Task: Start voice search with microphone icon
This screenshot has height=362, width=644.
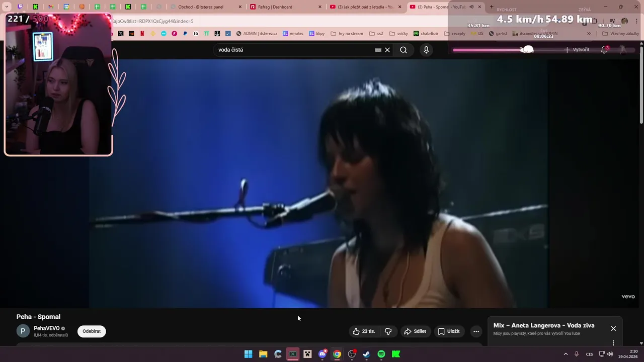Action: (426, 50)
